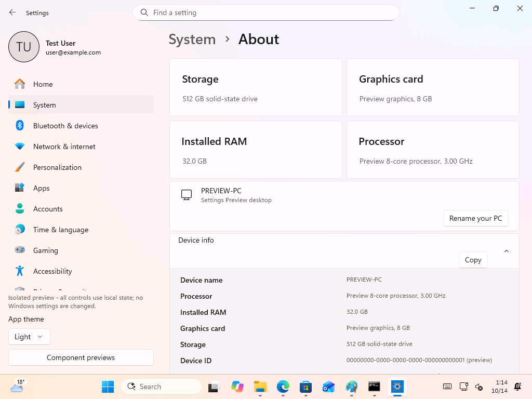Open Microsoft Store from taskbar
532x399 pixels.
pos(305,387)
